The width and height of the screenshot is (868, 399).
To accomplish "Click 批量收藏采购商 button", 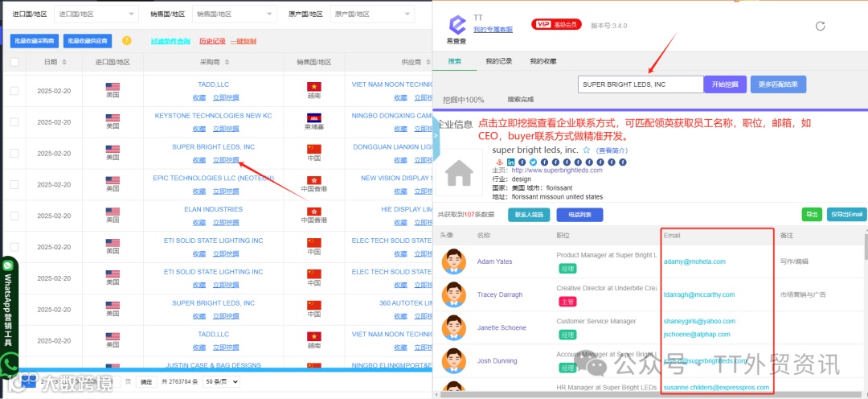I will (x=34, y=40).
